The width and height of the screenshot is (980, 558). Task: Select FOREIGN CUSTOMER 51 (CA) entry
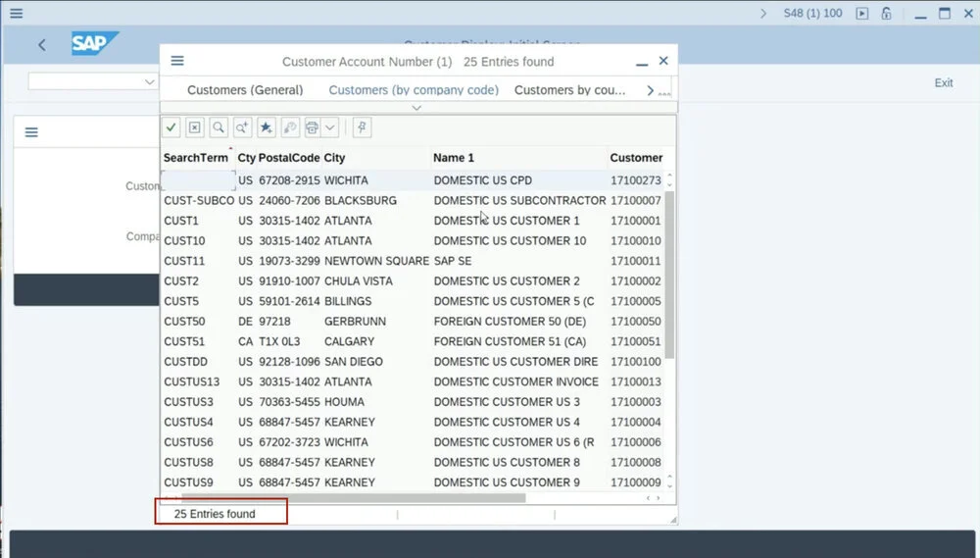pyautogui.click(x=510, y=341)
